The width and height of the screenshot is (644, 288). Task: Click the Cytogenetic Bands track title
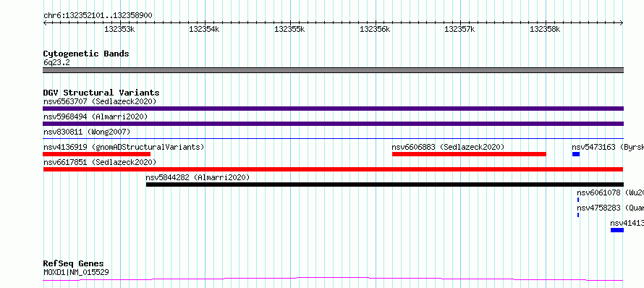(86, 54)
